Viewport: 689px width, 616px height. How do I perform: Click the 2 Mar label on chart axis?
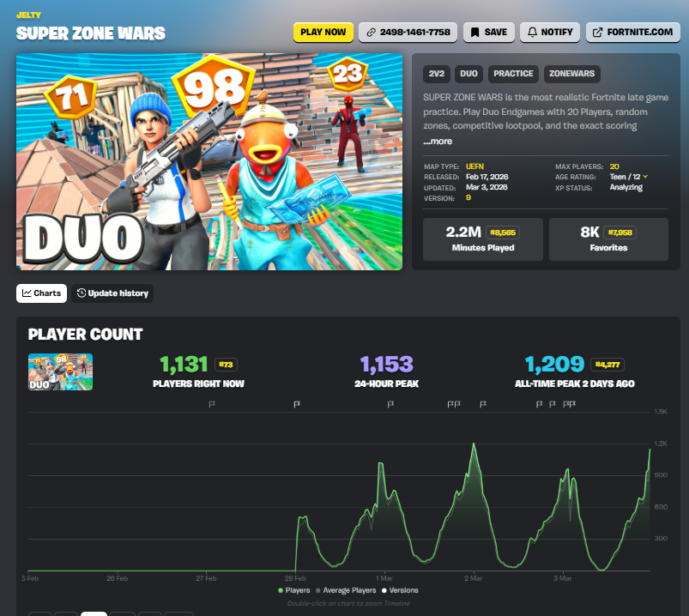474,578
